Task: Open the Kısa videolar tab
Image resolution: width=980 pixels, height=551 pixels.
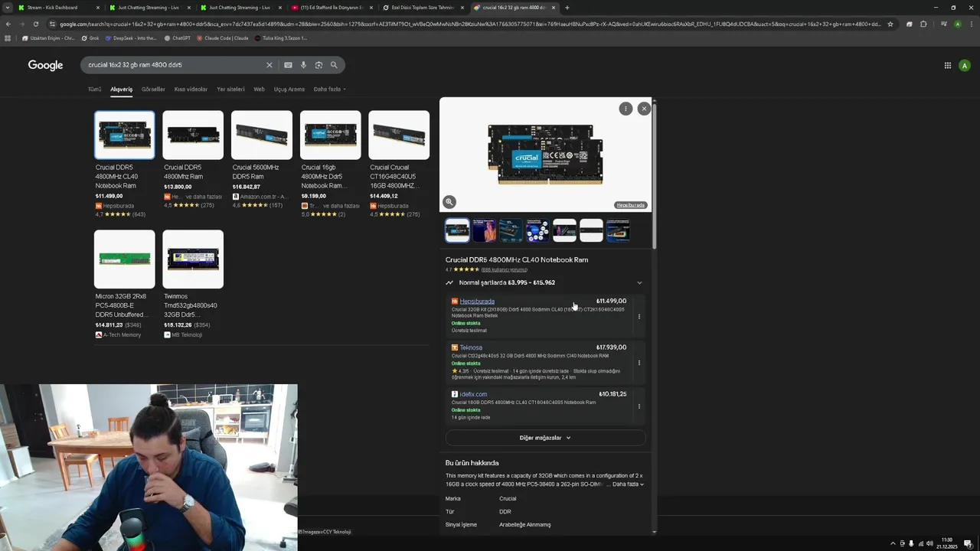Action: coord(191,89)
